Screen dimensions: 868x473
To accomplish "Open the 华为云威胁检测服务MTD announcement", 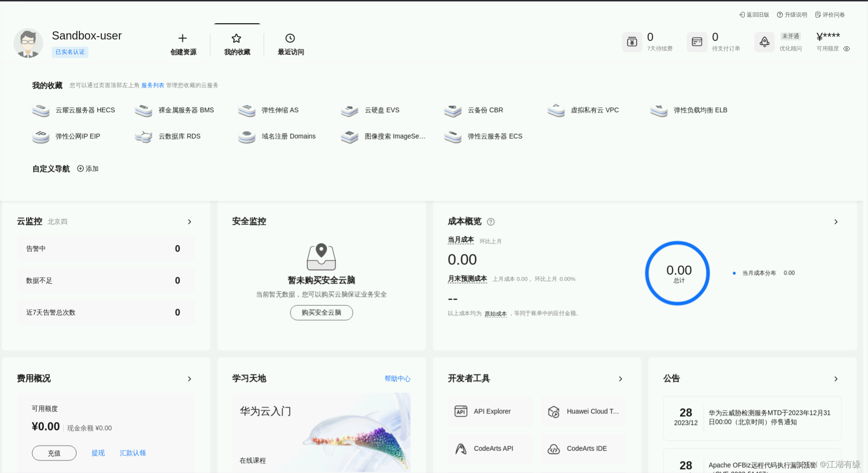I will click(752, 418).
